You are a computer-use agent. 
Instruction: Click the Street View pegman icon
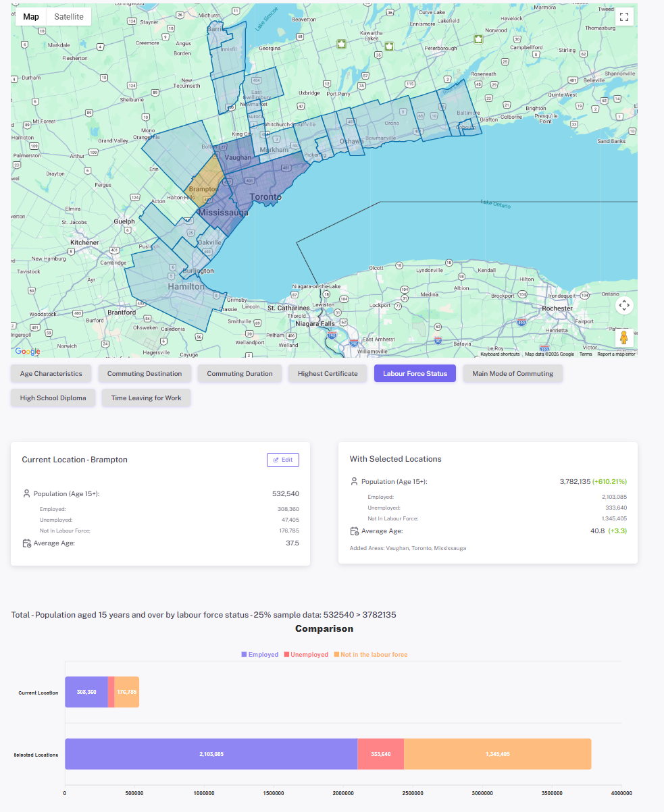pyautogui.click(x=624, y=337)
